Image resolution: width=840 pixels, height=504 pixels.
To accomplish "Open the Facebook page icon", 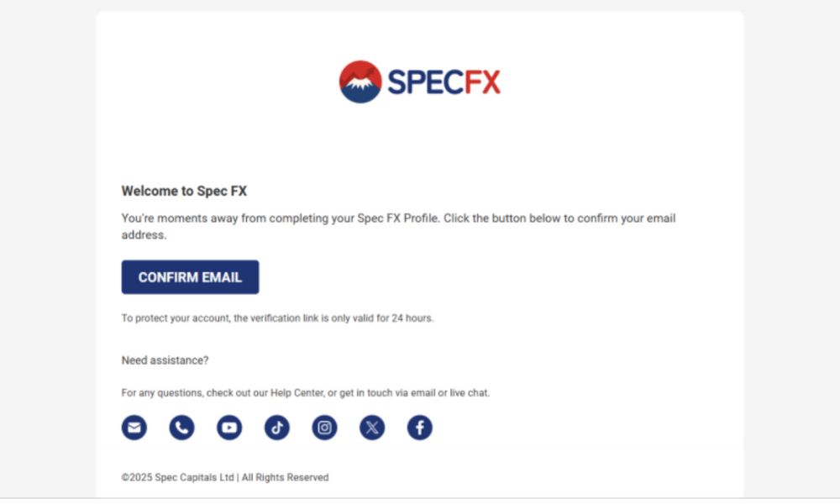I will tap(420, 428).
